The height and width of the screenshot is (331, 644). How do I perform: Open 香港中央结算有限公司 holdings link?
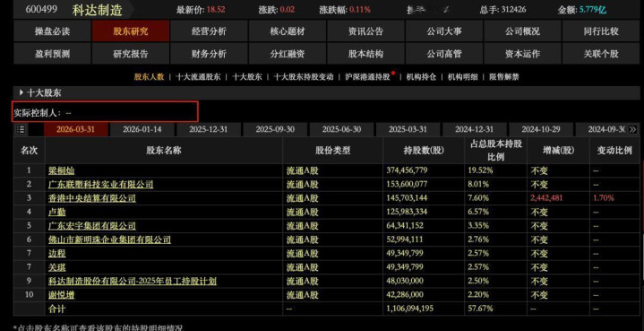(92, 198)
